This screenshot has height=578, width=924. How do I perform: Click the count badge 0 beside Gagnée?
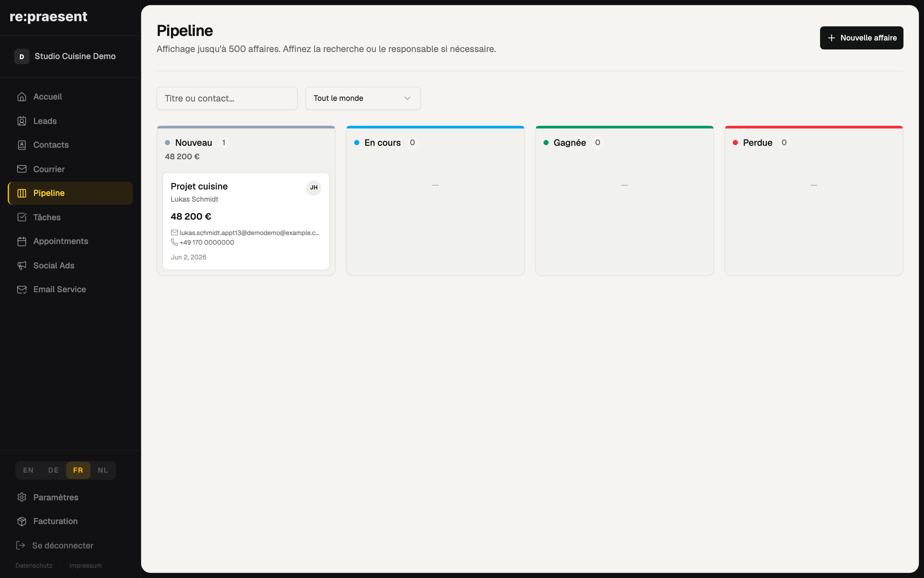[x=597, y=143]
